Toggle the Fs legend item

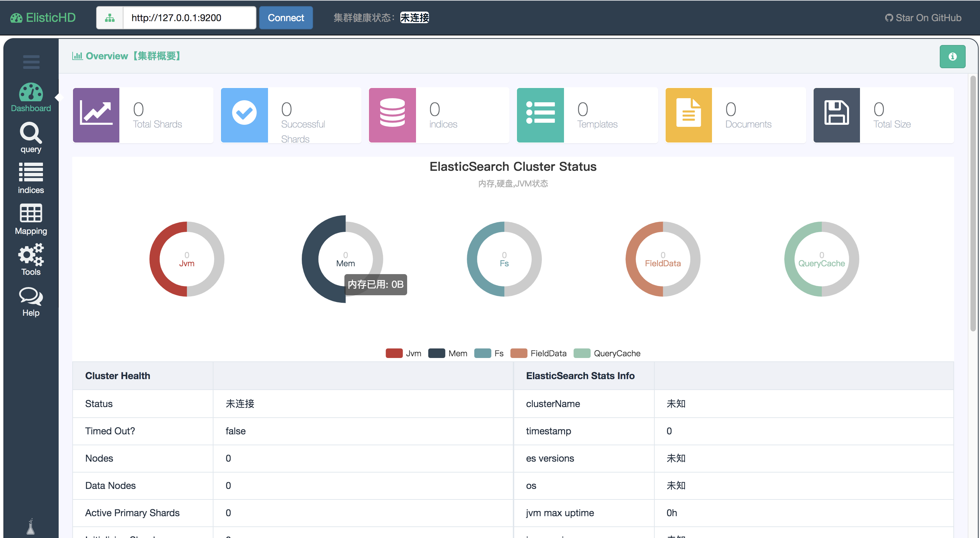click(489, 353)
